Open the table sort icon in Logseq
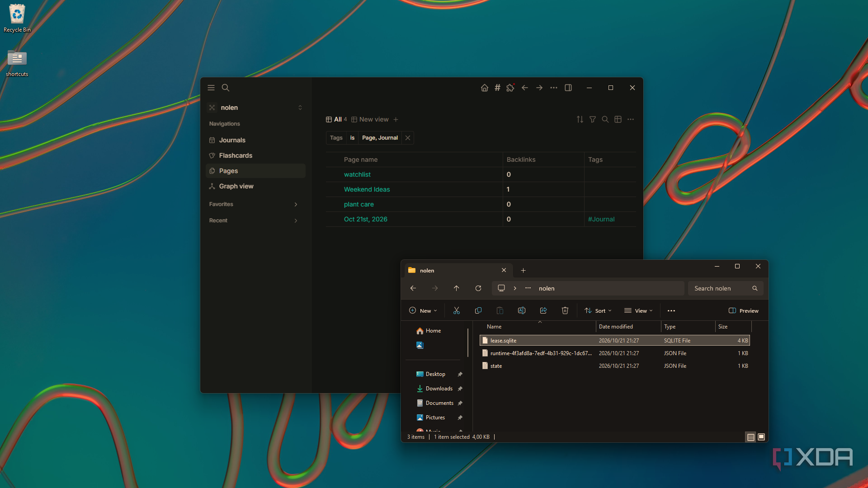 point(580,119)
